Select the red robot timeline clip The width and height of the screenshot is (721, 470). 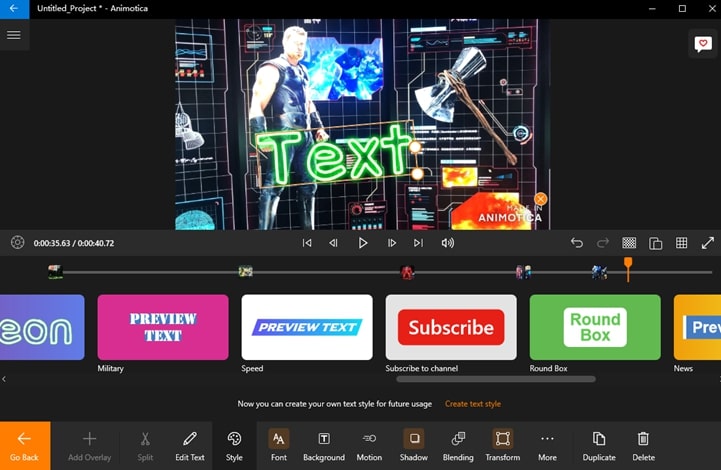407,272
